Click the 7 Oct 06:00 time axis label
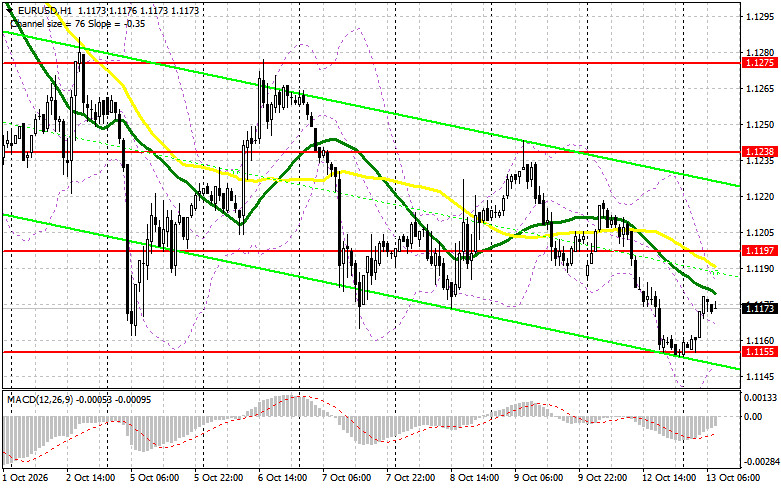This screenshot has height=489, width=781. coord(347,478)
